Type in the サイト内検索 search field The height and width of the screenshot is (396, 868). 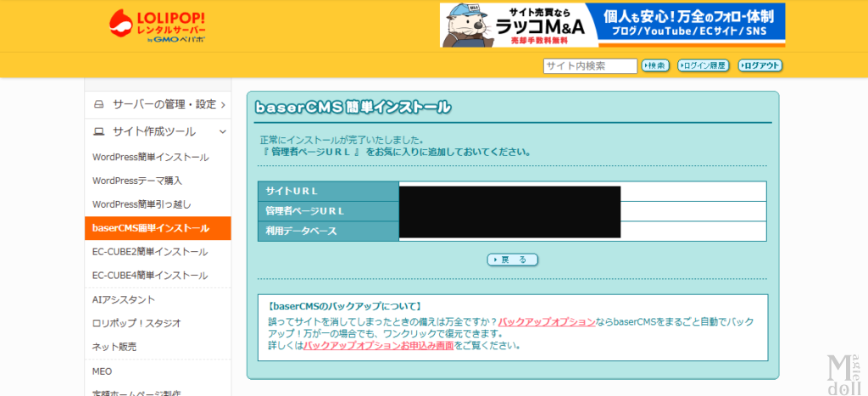coord(590,66)
